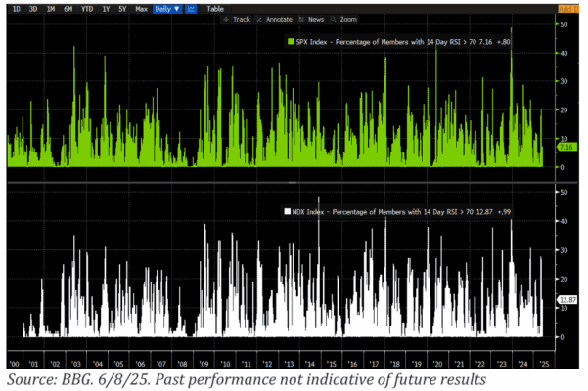Show Max time range
Screen dimensions: 588x391
pos(140,8)
